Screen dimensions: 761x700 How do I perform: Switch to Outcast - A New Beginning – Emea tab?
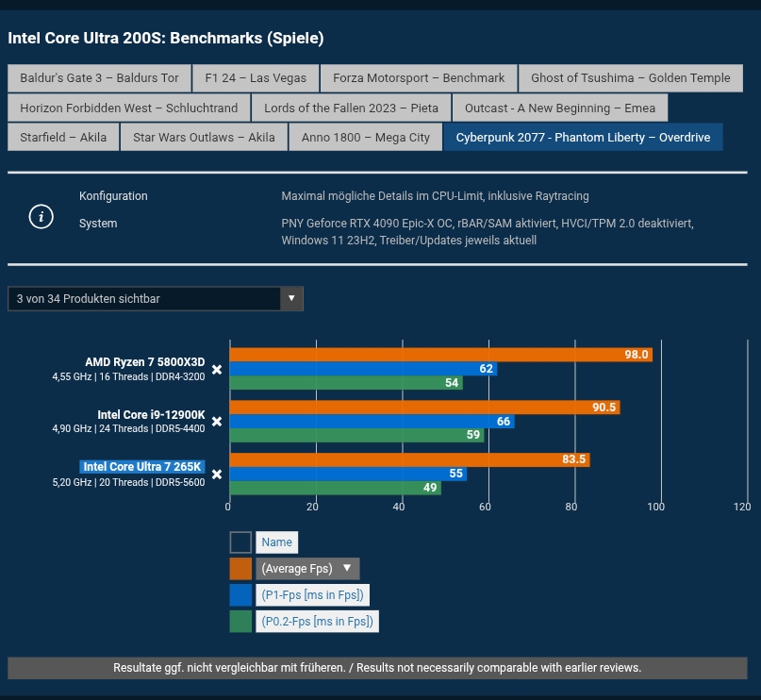[560, 108]
